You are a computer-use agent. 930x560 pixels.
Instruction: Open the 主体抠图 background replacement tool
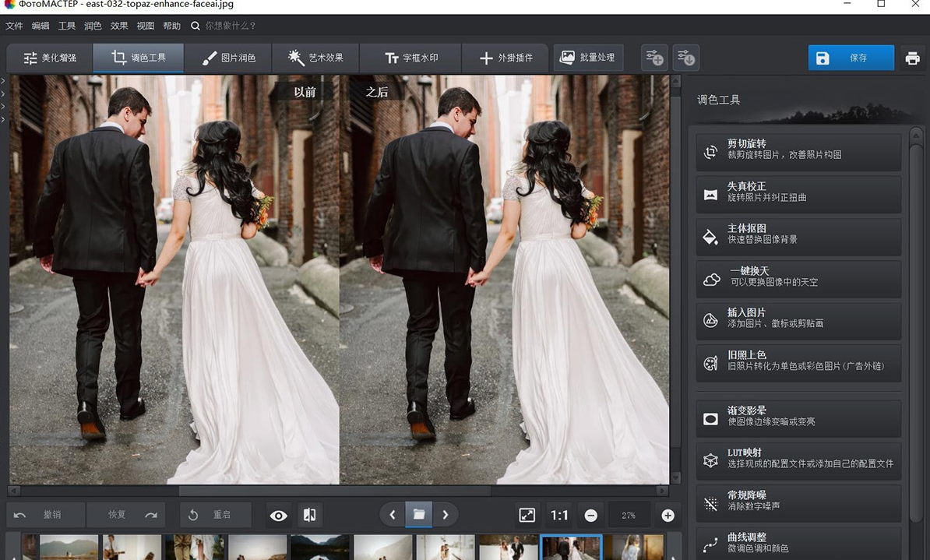[798, 237]
